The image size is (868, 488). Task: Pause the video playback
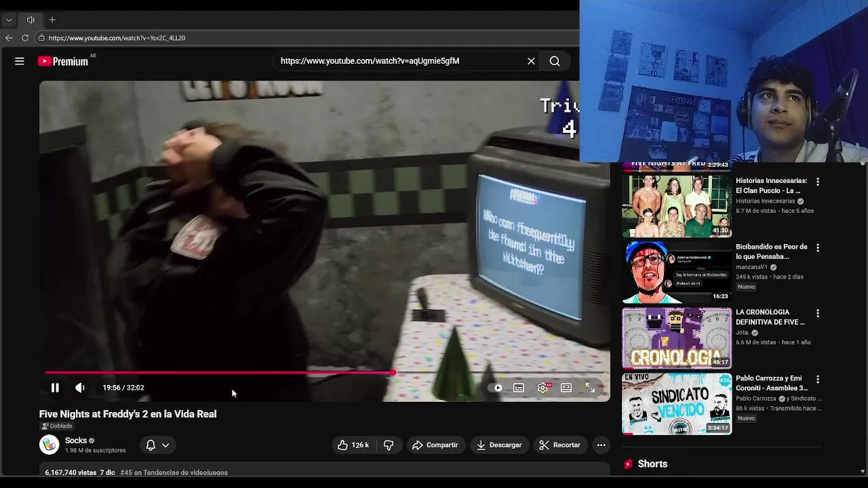[55, 388]
